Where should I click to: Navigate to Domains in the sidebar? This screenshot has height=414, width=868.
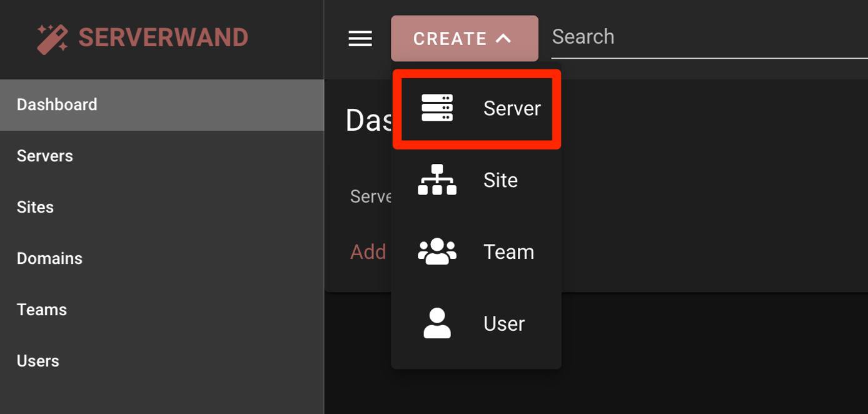tap(49, 258)
